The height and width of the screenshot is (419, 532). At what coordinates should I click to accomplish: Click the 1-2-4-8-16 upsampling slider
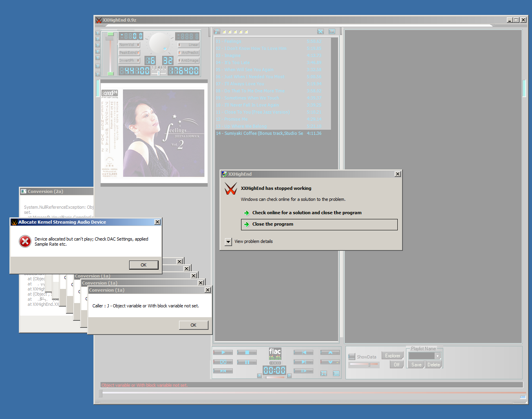159,73
